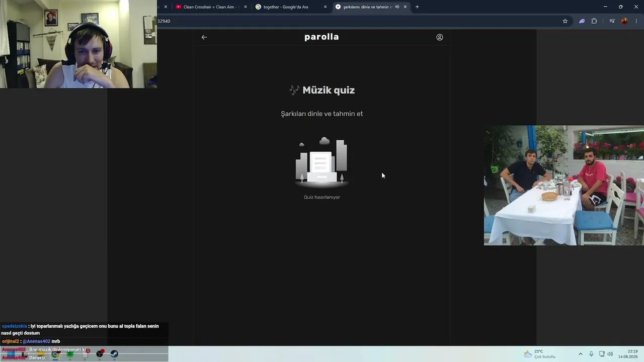Image resolution: width=644 pixels, height=362 pixels.
Task: Go back using the parolla back arrow
Action: (204, 37)
